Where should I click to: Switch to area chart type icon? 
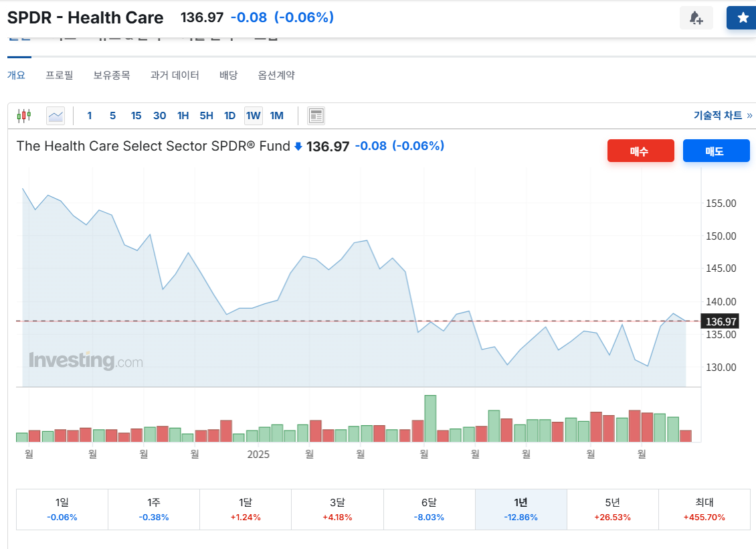56,116
